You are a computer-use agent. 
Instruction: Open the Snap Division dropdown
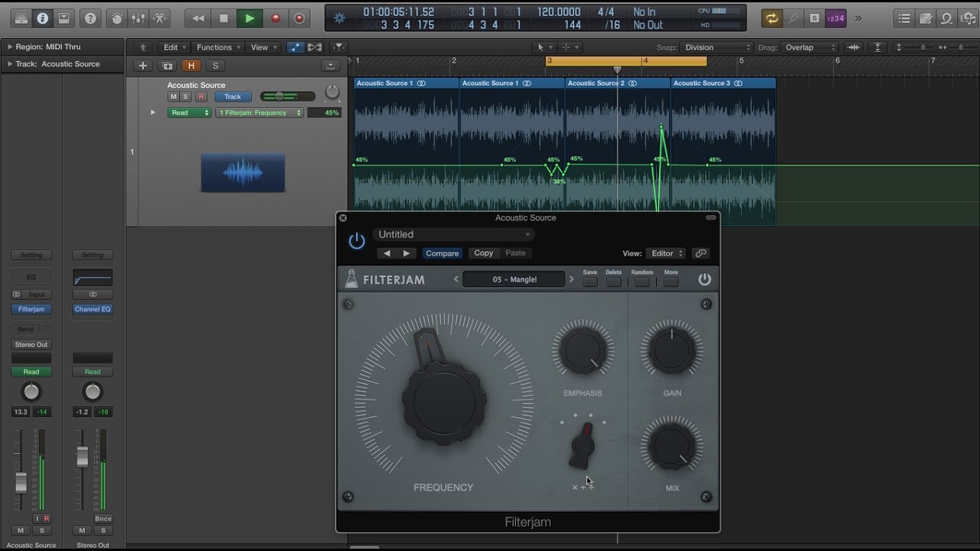(x=717, y=47)
